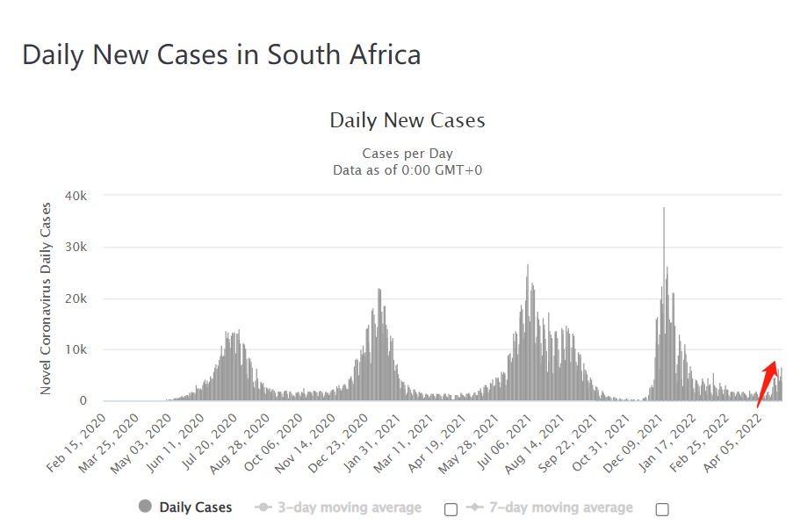Click the "Cases per Day" subtitle

407,154
